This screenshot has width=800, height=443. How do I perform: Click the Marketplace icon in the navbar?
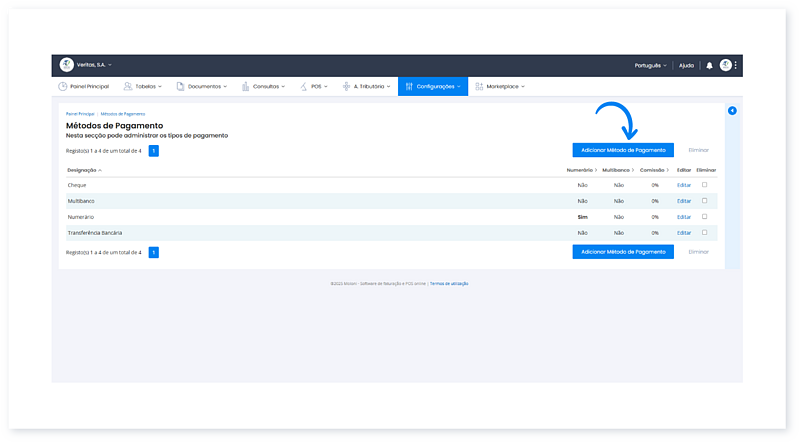point(479,87)
